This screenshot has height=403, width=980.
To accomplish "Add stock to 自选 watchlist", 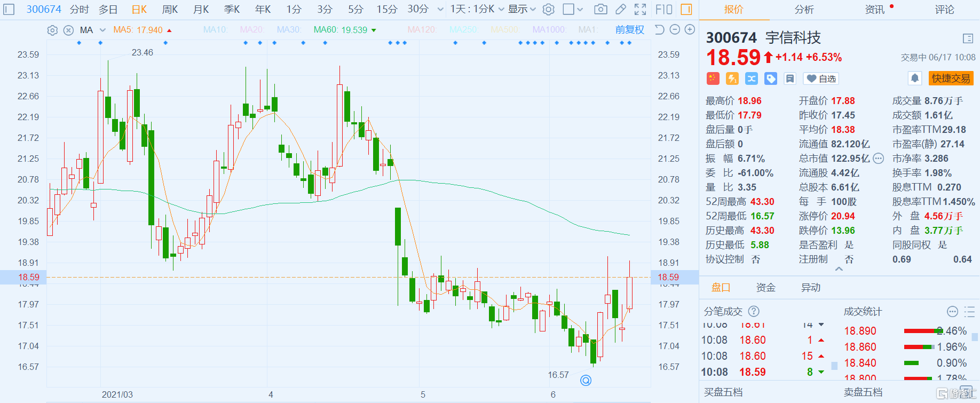I will point(821,78).
